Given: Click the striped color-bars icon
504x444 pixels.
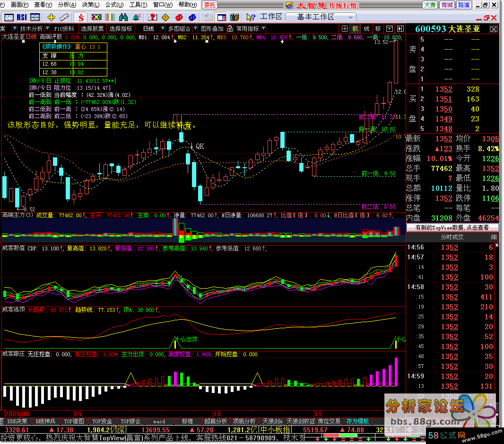Looking at the screenshot, I should click(110, 17).
